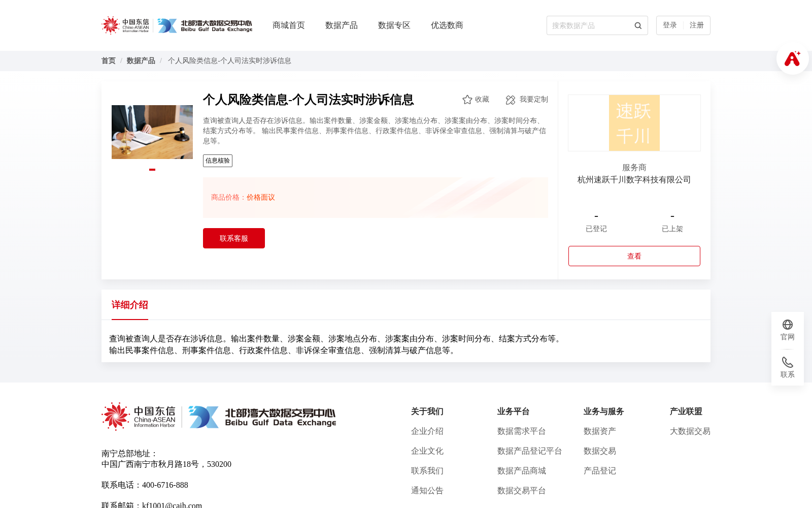Open 优选数商 navigation item
The image size is (812, 508).
(x=447, y=25)
